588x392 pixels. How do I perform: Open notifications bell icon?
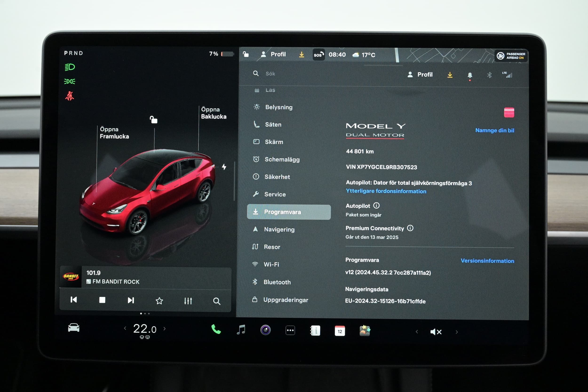(x=469, y=75)
